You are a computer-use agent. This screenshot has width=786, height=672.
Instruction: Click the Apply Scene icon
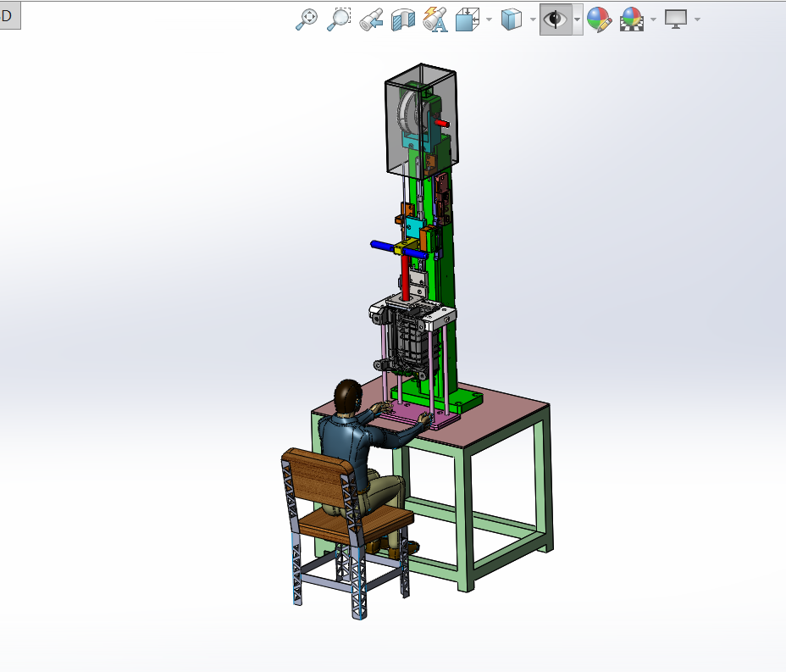coord(632,19)
